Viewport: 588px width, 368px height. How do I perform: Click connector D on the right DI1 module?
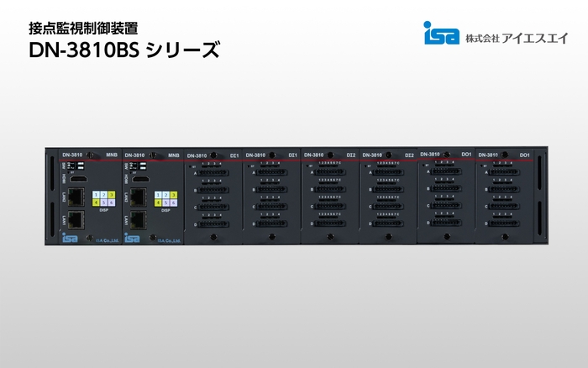[271, 224]
